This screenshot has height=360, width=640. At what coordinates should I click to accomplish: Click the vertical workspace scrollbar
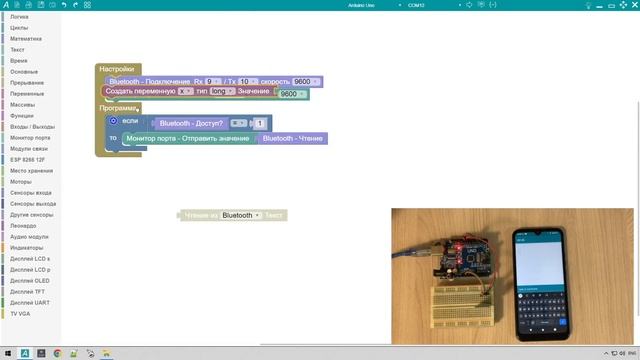point(638,208)
